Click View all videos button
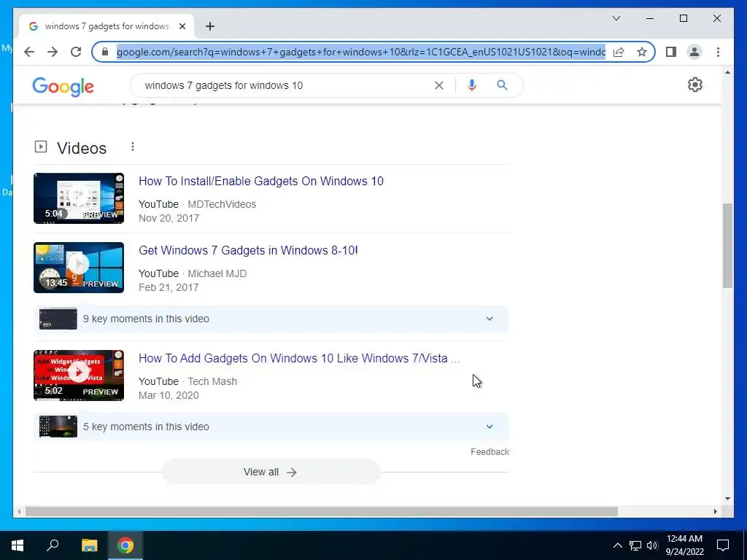Viewport: 747px width, 560px height. (x=271, y=472)
